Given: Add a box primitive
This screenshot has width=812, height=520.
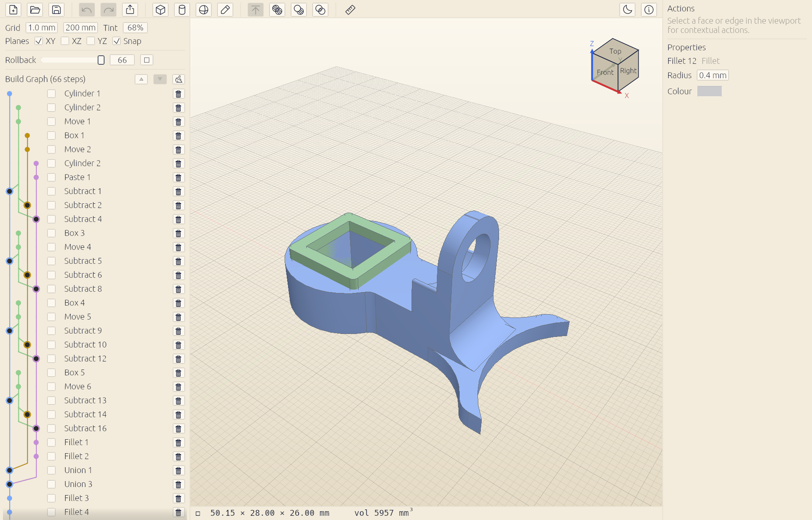Looking at the screenshot, I should click(160, 10).
